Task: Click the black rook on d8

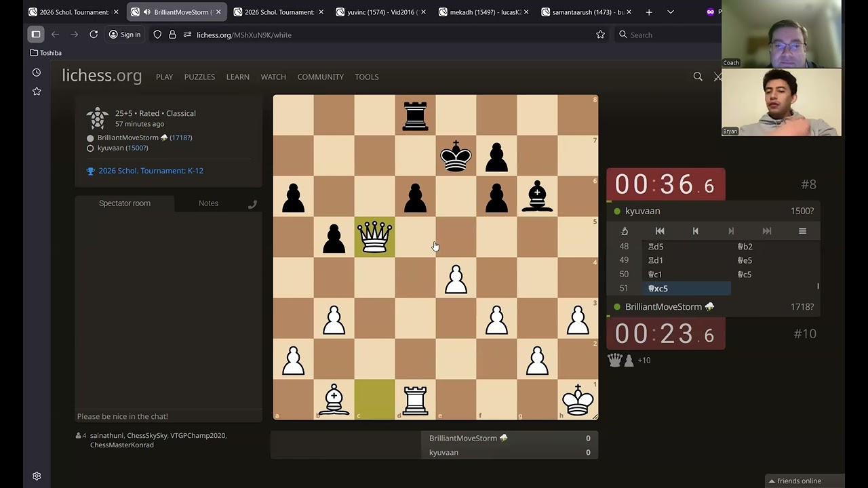Action: (x=415, y=115)
